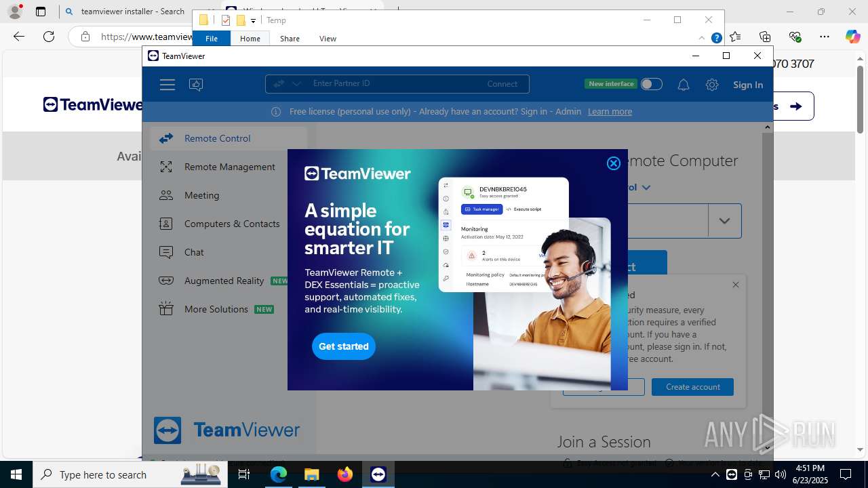Viewport: 868px width, 488px height.
Task: Click the Help icon in Temp explorer window
Action: pyautogui.click(x=716, y=38)
